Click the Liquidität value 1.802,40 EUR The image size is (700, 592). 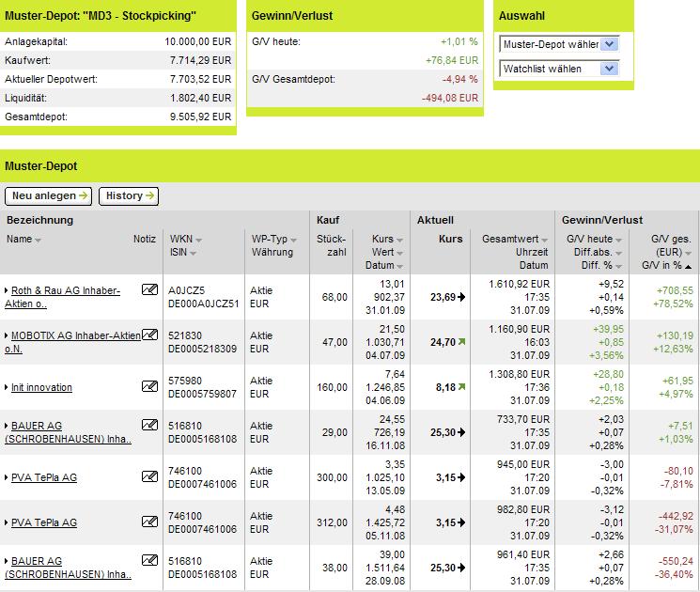pos(200,99)
